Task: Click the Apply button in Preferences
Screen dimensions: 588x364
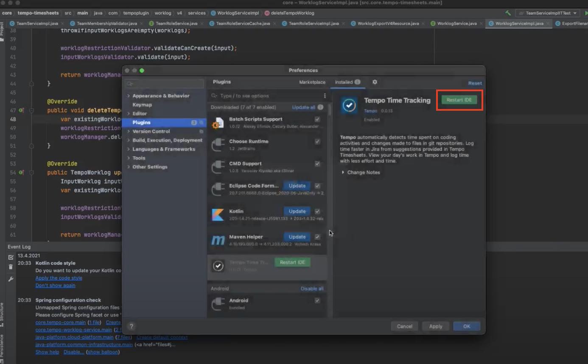Action: [x=436, y=326]
